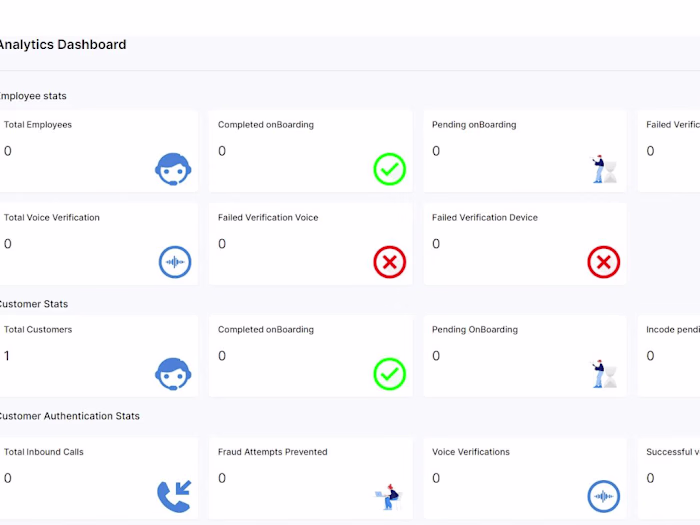This screenshot has width=700, height=525.
Task: Click the Employee stats section label
Action: [33, 96]
